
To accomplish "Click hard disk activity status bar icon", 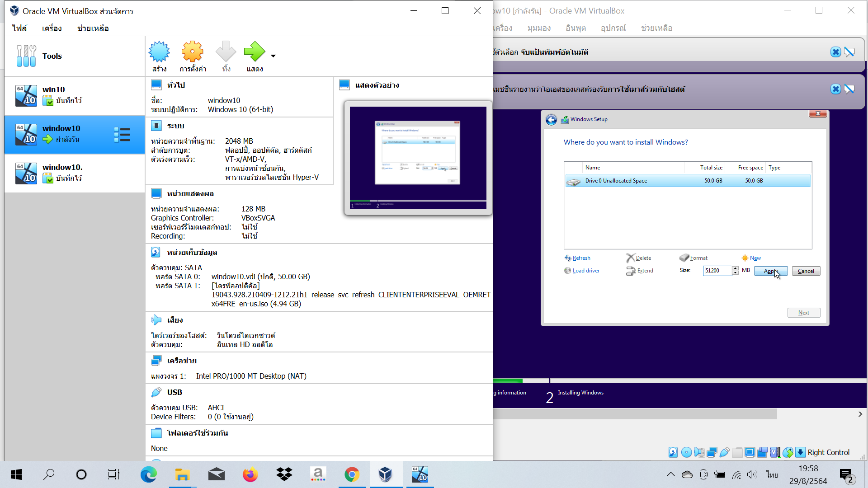I will [x=673, y=452].
